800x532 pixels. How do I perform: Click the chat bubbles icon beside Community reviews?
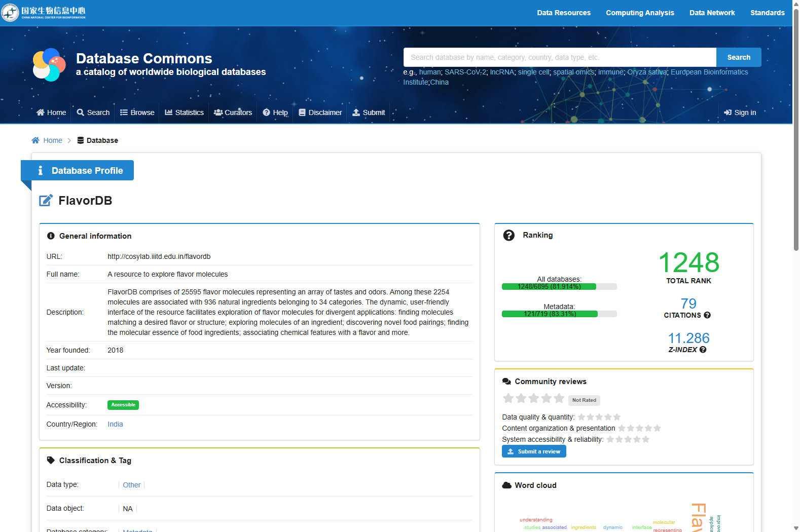pos(506,382)
